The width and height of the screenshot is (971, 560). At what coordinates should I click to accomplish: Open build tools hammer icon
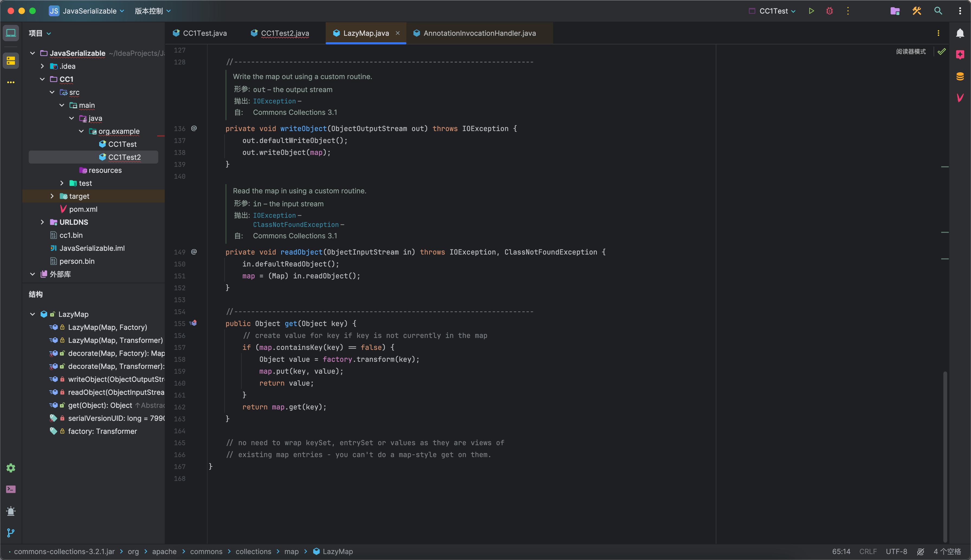click(917, 11)
